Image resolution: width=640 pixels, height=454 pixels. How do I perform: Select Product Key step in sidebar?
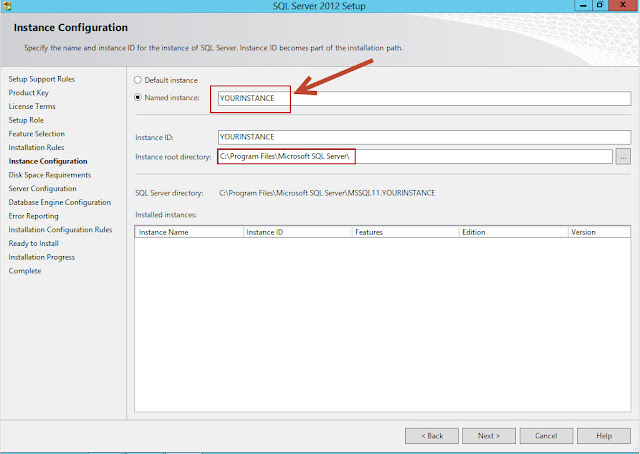coord(29,93)
